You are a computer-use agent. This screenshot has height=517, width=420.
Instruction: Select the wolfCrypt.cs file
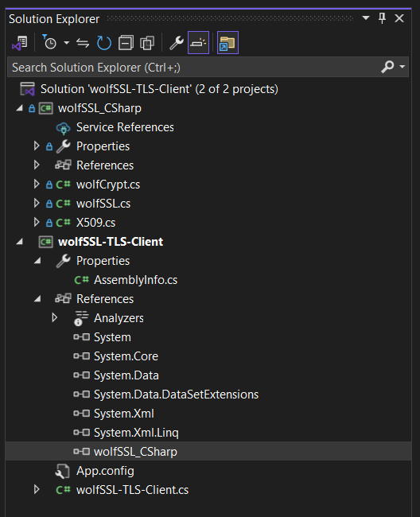point(108,185)
